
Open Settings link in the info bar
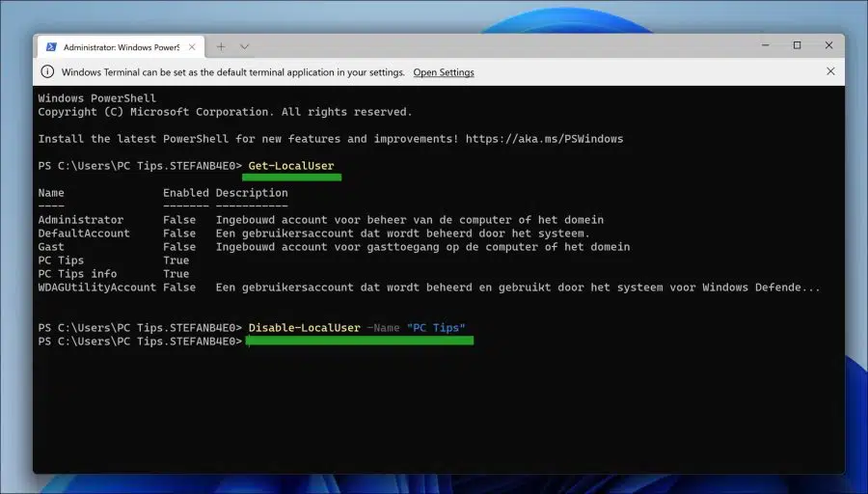coord(444,72)
